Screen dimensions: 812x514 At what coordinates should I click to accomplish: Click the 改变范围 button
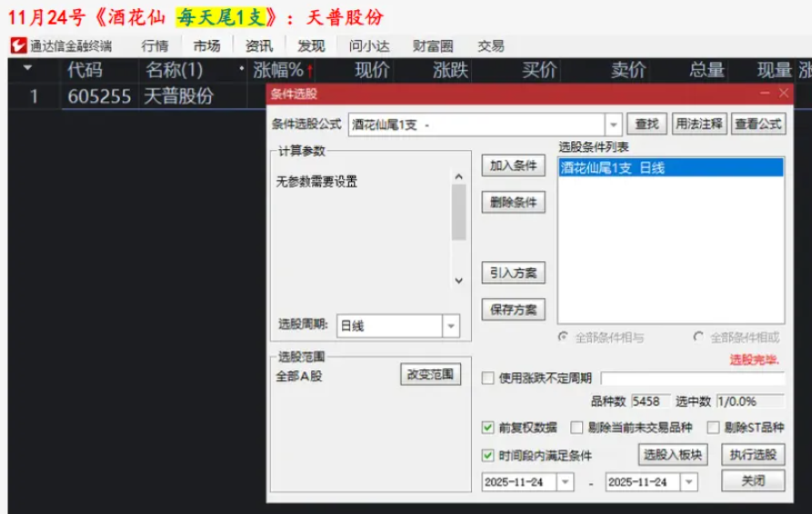(431, 375)
